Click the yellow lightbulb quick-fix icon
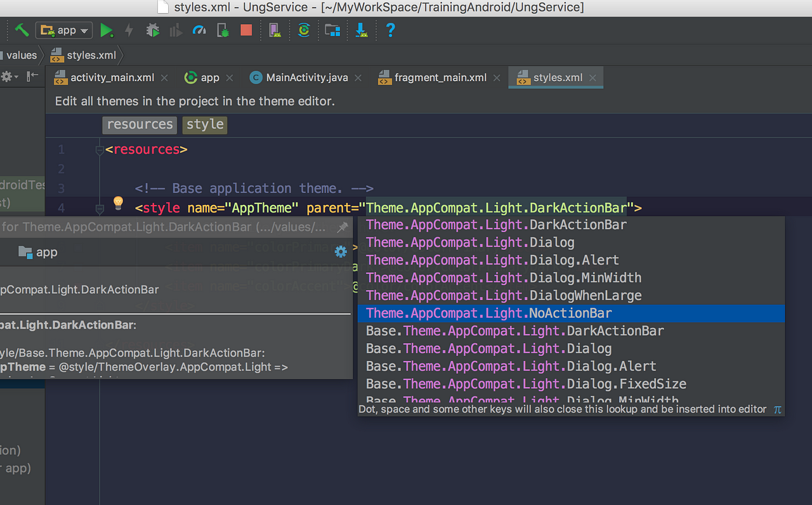 pyautogui.click(x=118, y=203)
